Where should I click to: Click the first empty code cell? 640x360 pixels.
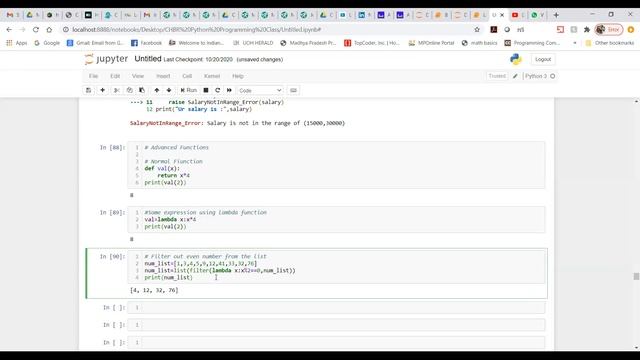[x=336, y=307]
